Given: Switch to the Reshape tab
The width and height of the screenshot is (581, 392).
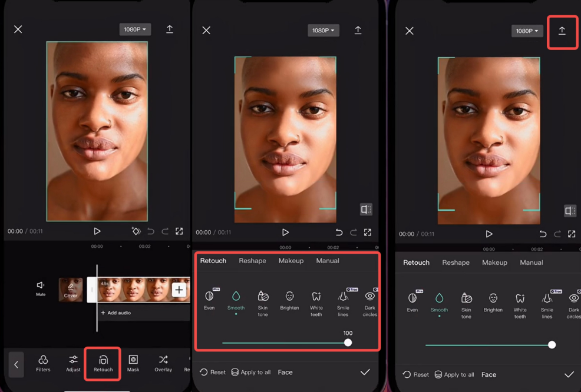Looking at the screenshot, I should click(252, 261).
